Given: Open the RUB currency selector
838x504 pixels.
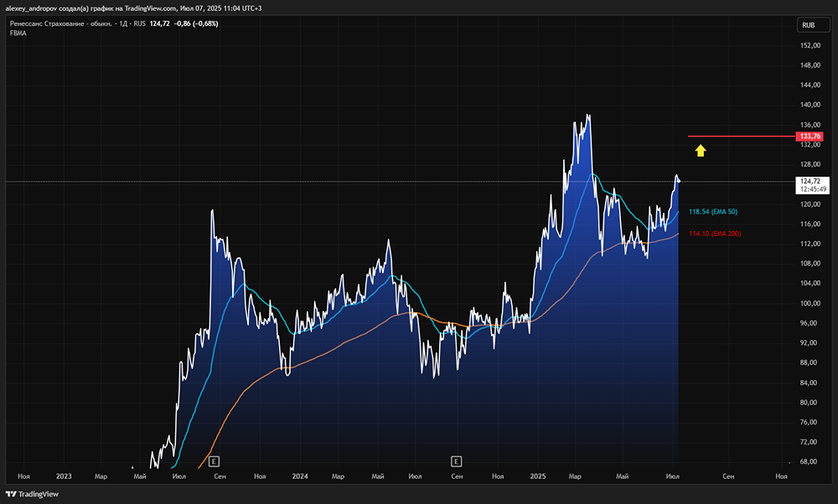Looking at the screenshot, I should 809,25.
